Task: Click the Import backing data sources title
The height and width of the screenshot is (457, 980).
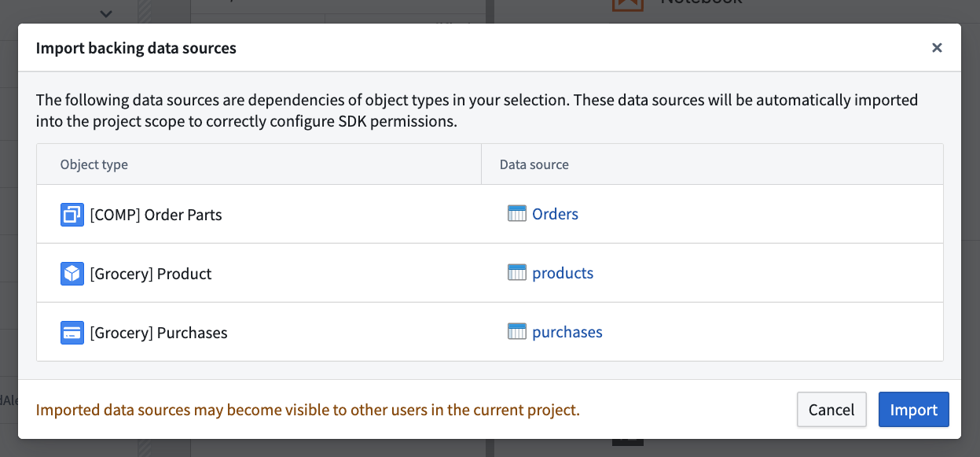Action: [136, 48]
